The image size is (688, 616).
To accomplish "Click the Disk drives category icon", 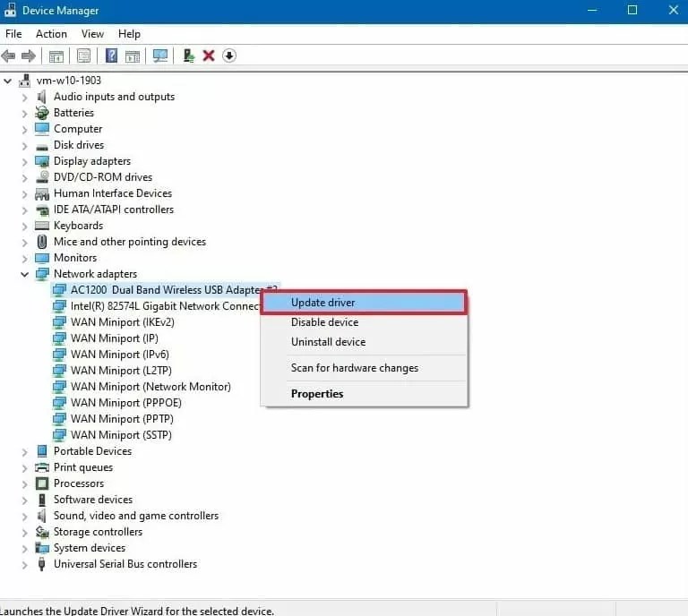I will 42,147.
